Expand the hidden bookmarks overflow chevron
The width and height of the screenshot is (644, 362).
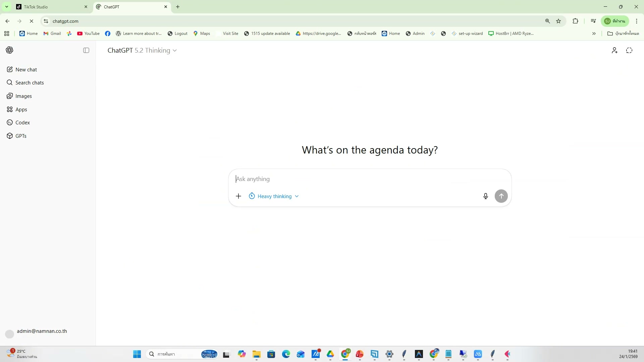click(594, 34)
